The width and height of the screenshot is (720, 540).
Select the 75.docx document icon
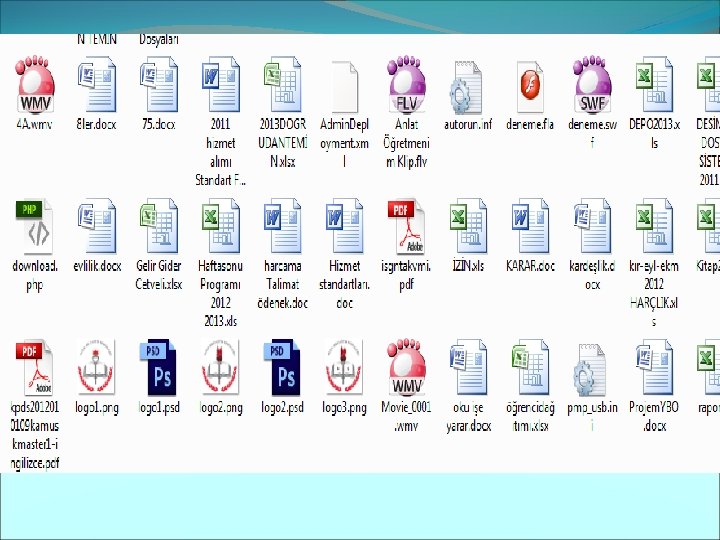pyautogui.click(x=158, y=85)
